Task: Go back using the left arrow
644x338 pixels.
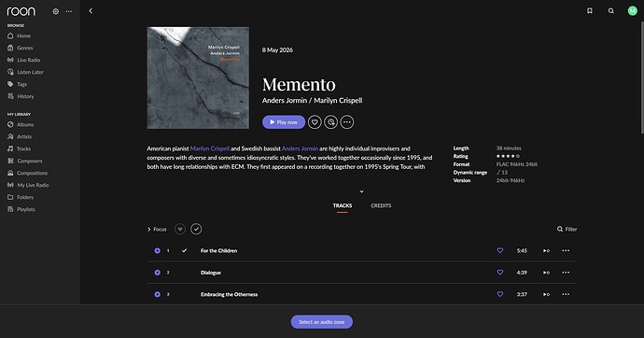Action: [91, 11]
